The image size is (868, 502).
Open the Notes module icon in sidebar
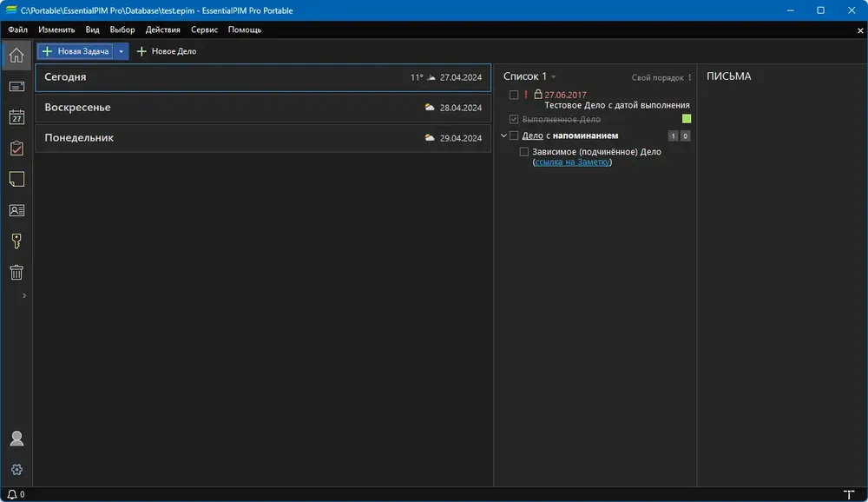(x=16, y=179)
